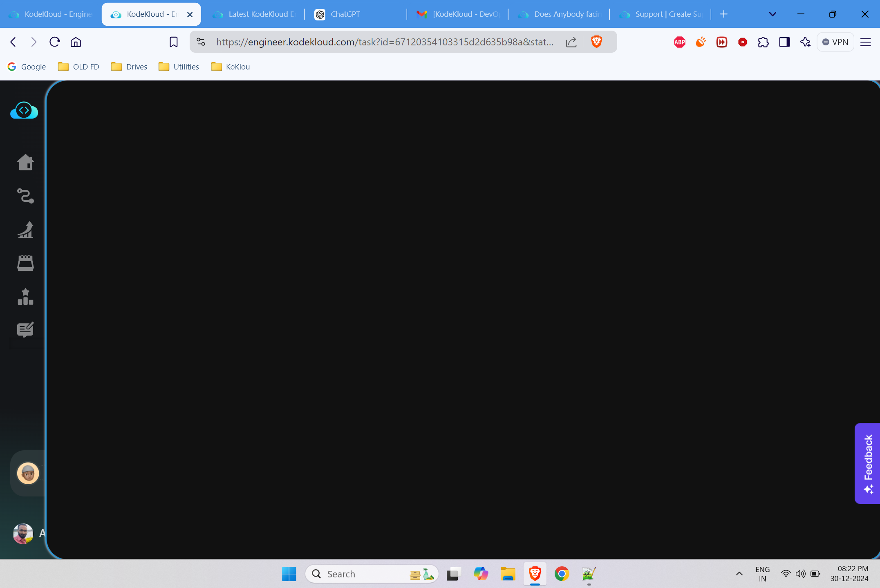Click the engineer.kodekloud.com address bar

pos(384,42)
